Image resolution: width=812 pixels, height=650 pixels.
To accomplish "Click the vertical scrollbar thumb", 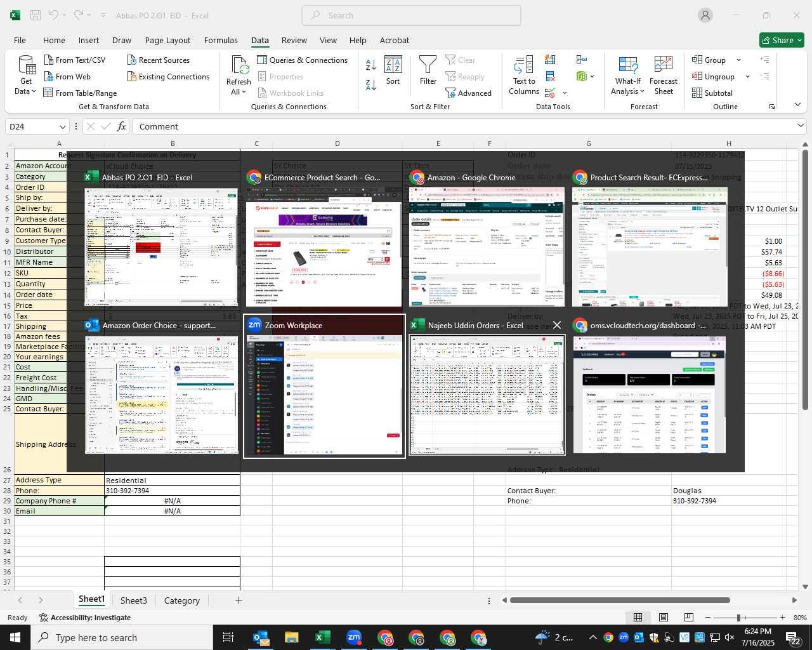I will click(806, 279).
